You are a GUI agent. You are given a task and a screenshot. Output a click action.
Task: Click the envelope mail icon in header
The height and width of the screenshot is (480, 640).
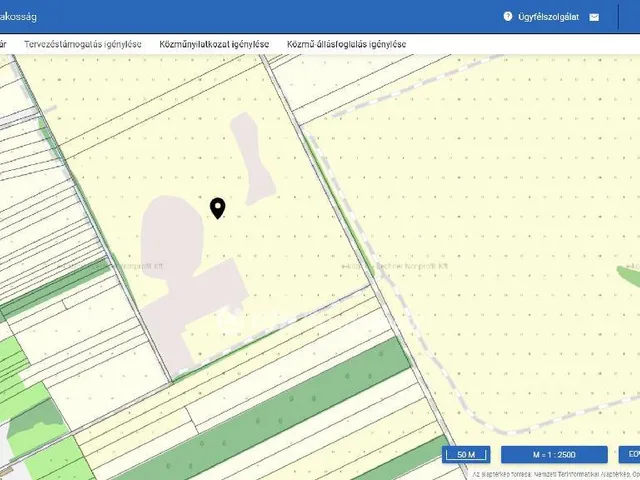click(594, 17)
